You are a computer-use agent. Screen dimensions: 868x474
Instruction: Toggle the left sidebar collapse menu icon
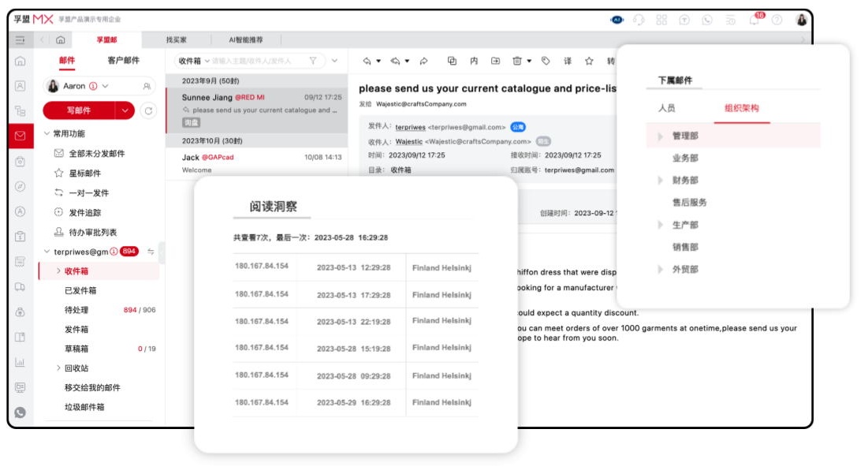pos(20,39)
